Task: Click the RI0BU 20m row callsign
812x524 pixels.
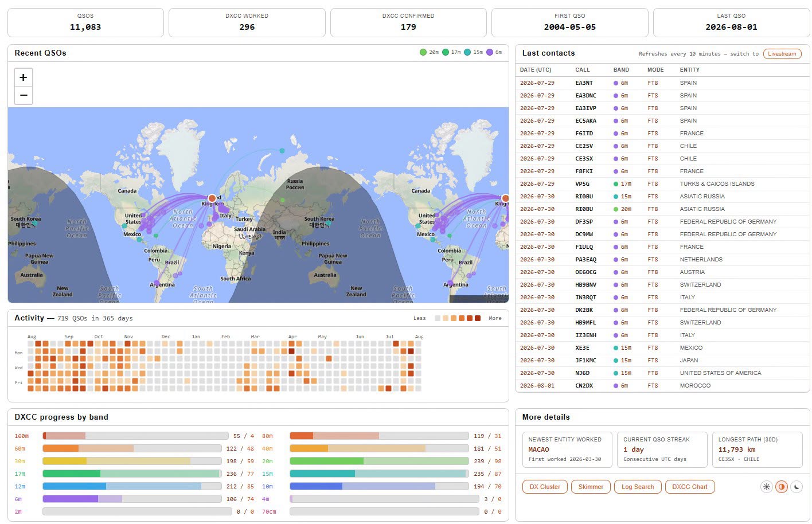Action: [x=584, y=209]
